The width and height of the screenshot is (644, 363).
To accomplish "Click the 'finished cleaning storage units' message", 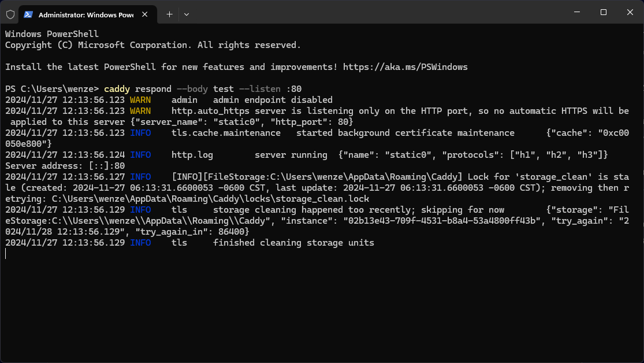I will 293,243.
